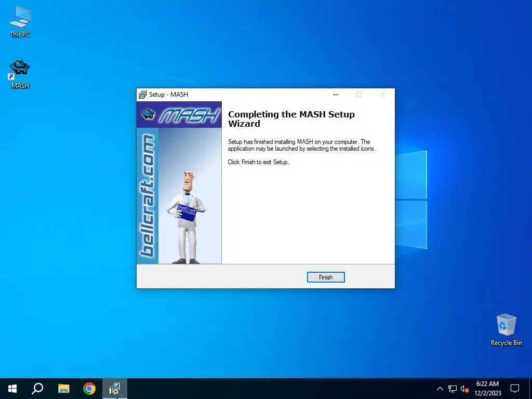Open the clock showing 6:22 AM
532x399 pixels.
[x=487, y=389]
